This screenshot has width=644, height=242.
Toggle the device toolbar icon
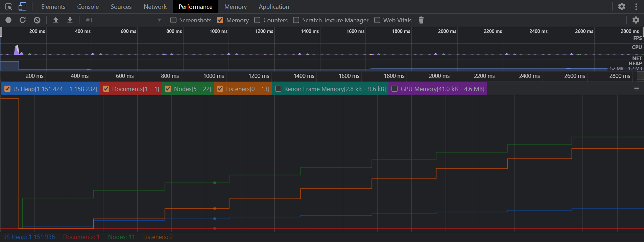coord(22,7)
